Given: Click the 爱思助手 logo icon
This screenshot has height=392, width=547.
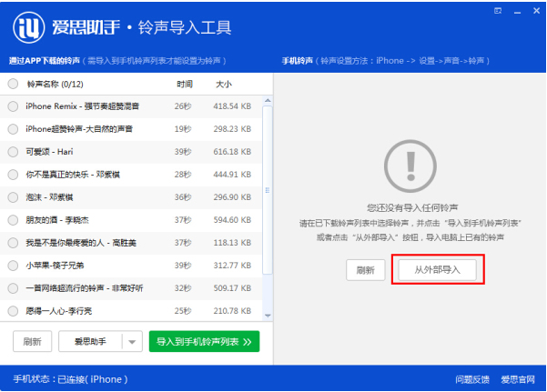Looking at the screenshot, I should (27, 28).
